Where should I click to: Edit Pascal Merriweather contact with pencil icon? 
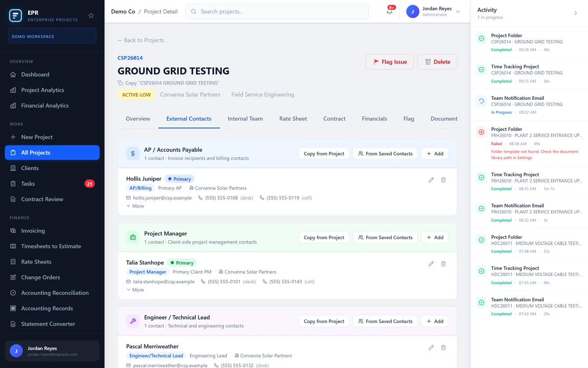point(431,348)
